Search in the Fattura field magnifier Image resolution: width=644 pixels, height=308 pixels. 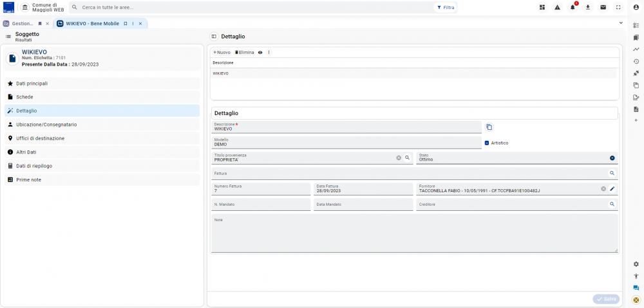click(612, 173)
